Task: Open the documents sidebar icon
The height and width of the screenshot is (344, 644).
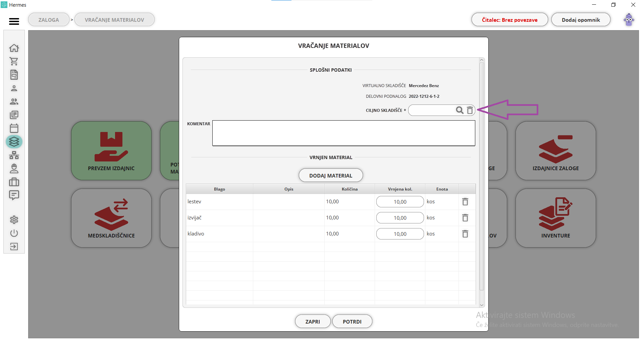Action: [x=14, y=75]
